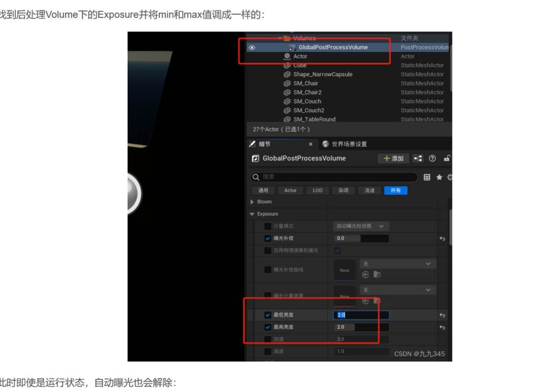Uncheck the 最低亮度 override checkbox
Image resolution: width=540 pixels, height=392 pixels.
[267, 315]
